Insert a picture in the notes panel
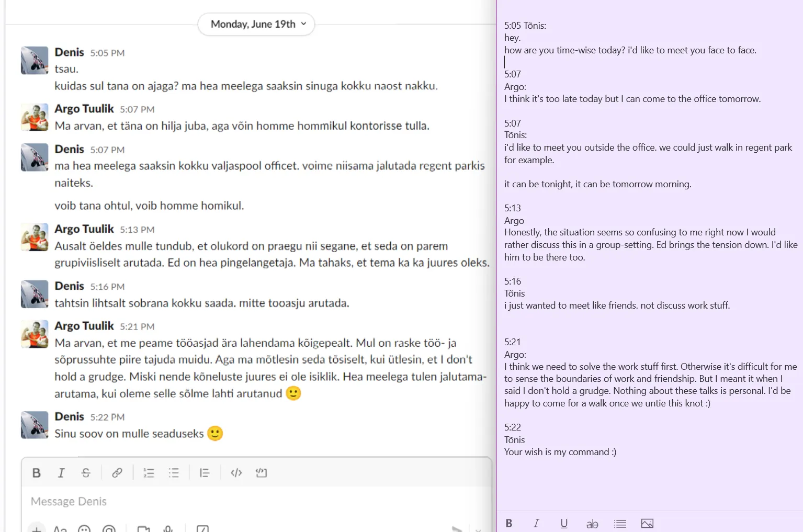 click(647, 523)
